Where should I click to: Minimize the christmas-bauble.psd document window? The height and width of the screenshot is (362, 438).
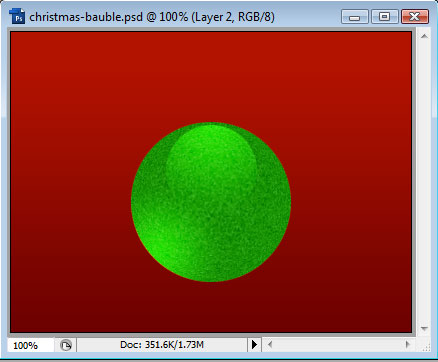(x=355, y=17)
